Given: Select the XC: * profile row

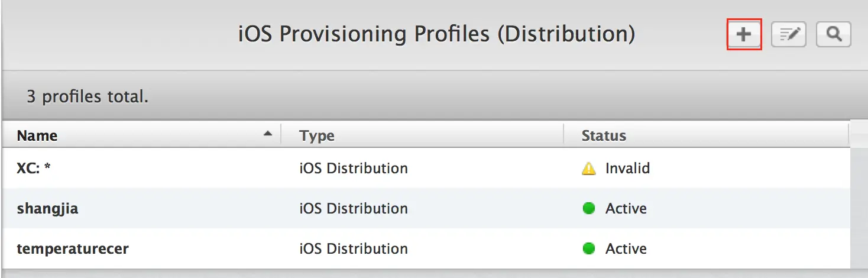Looking at the screenshot, I should pyautogui.click(x=34, y=168).
